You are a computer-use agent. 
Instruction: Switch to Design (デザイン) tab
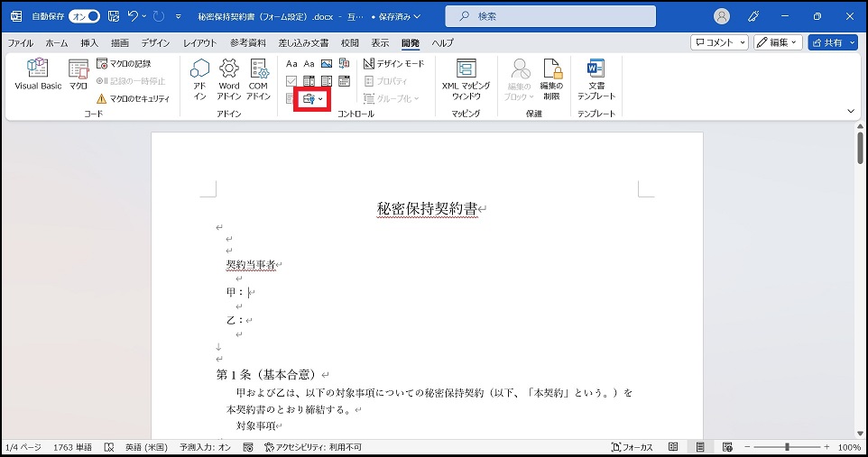coord(155,42)
